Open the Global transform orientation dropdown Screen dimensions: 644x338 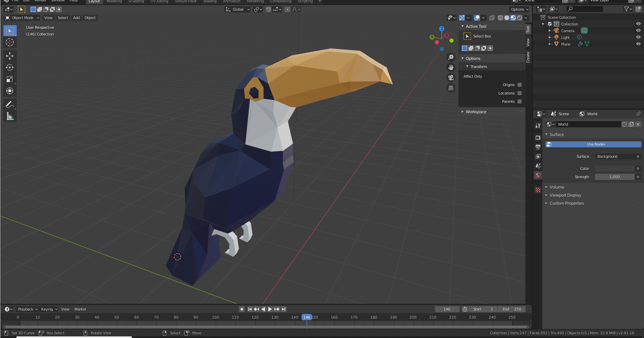coord(238,9)
